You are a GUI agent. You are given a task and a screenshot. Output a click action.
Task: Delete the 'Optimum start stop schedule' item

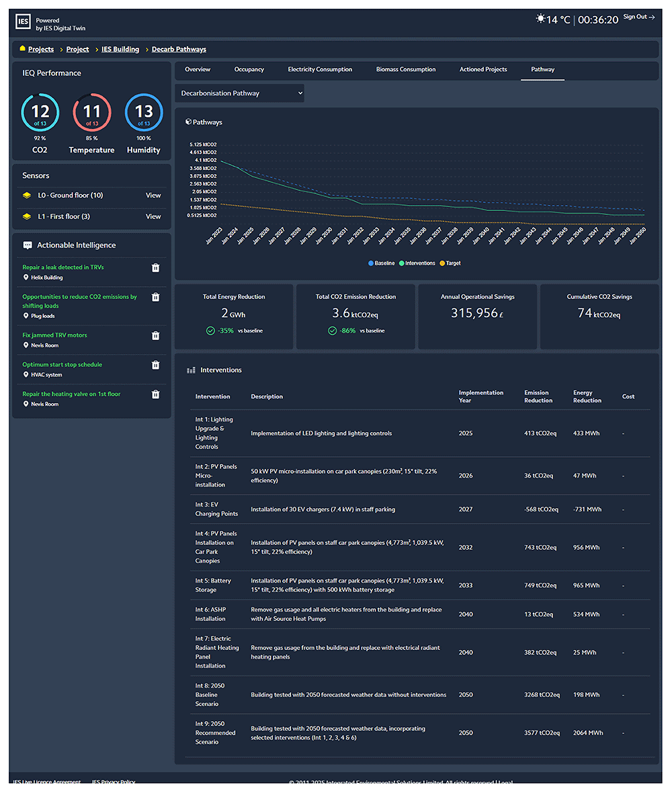pyautogui.click(x=156, y=365)
